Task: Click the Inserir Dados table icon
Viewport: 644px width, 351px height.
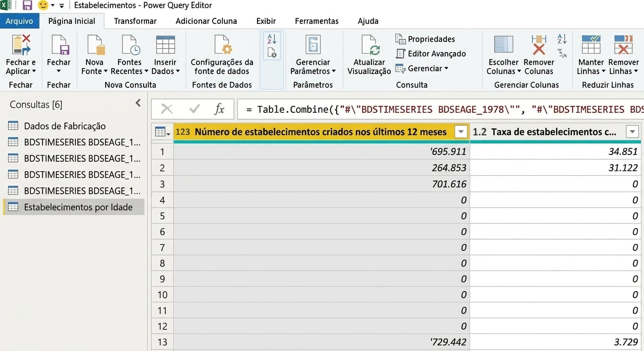Action: click(x=165, y=45)
